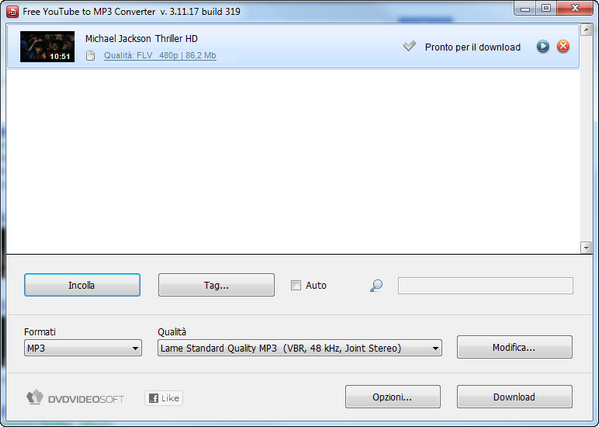
Task: Remove Michael Jackson Thriller from the list
Action: (x=563, y=47)
